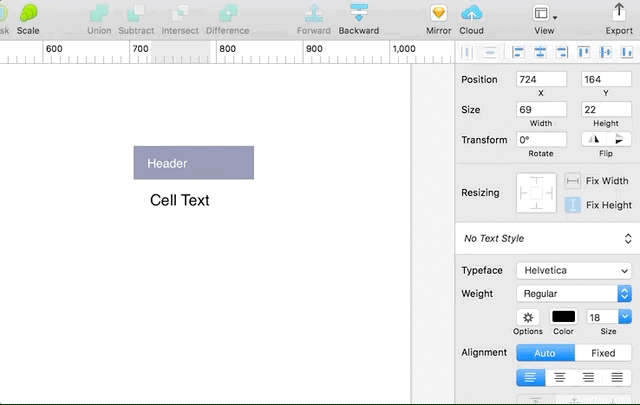Justify the text
640x405 pixels.
click(617, 378)
